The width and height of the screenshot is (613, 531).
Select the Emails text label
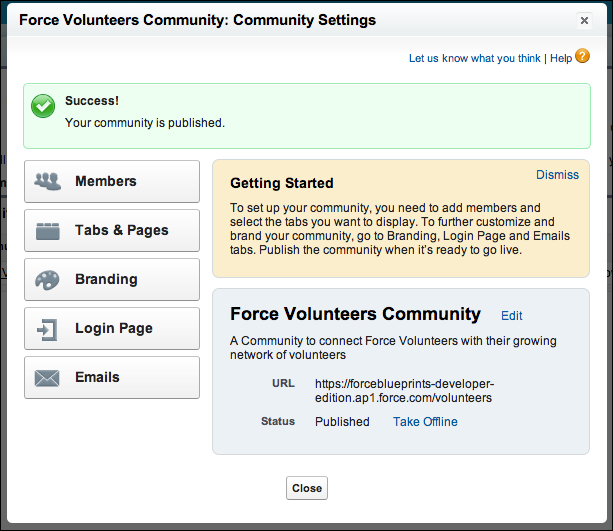[97, 378]
